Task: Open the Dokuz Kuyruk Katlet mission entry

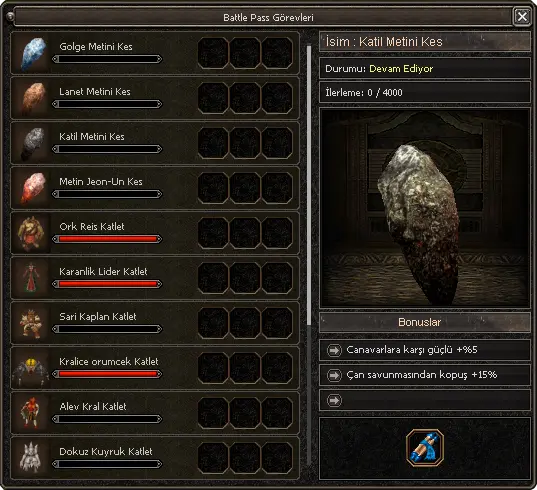Action: click(155, 458)
